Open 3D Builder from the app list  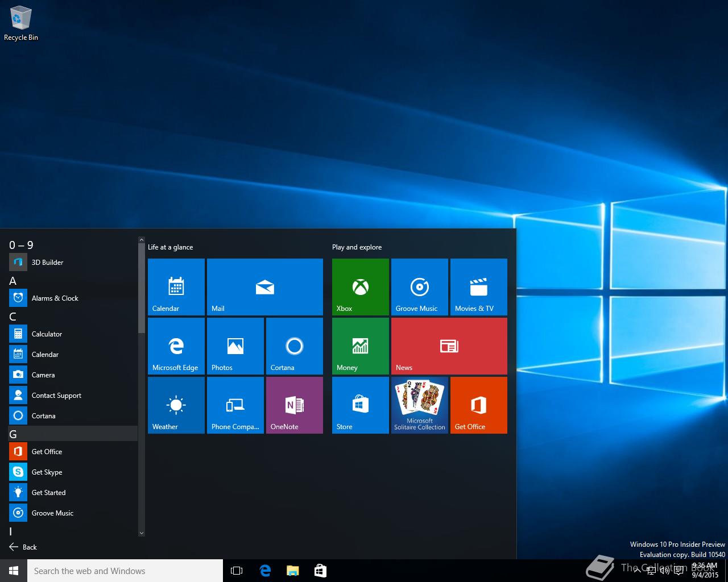coord(73,262)
